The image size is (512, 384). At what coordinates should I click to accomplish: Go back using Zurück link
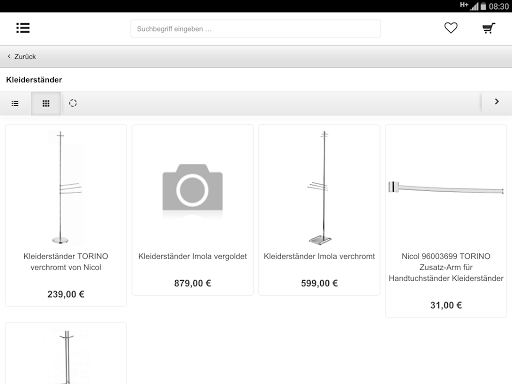point(25,57)
